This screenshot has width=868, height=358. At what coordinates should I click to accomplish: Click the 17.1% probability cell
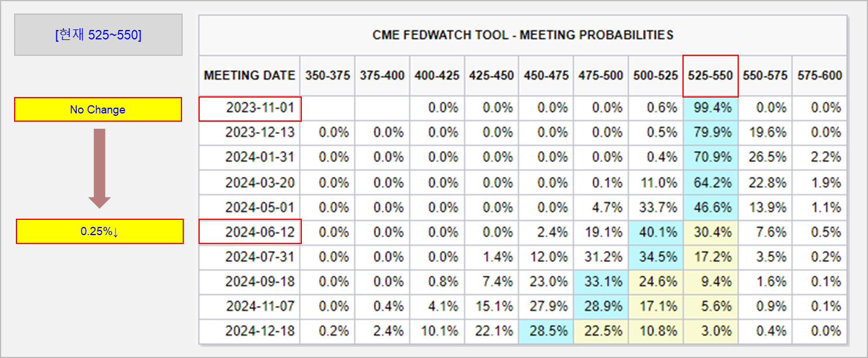point(655,306)
